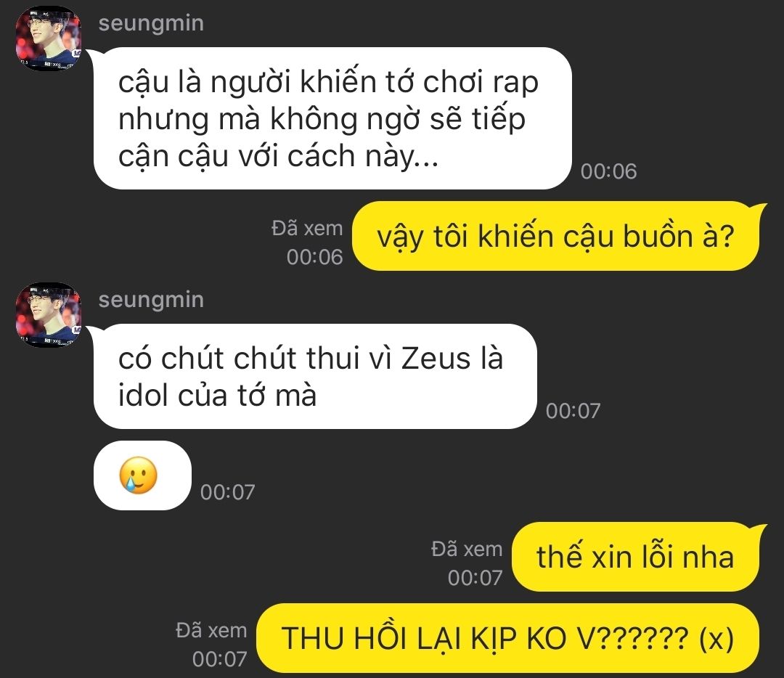
Task: Click the white emoji bubble background
Action: pos(142,475)
